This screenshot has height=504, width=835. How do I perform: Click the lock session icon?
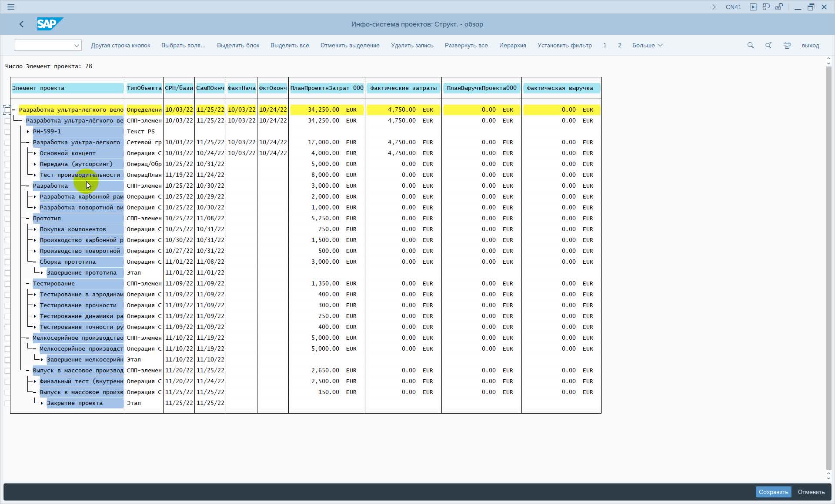click(x=779, y=7)
